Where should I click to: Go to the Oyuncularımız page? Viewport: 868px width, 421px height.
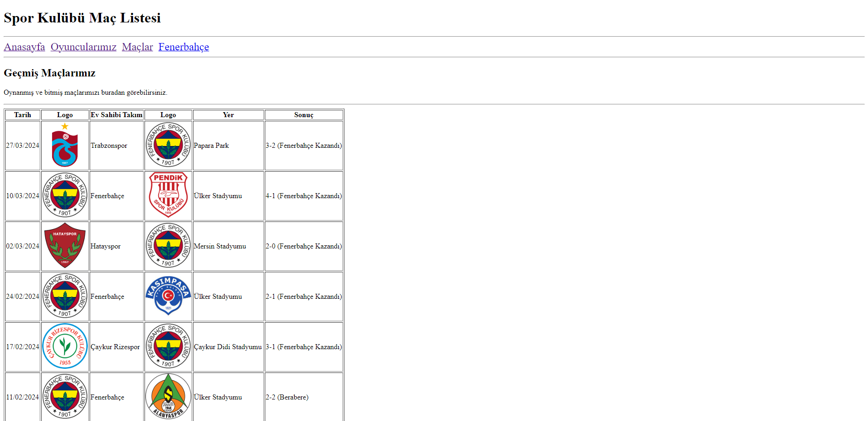click(83, 47)
